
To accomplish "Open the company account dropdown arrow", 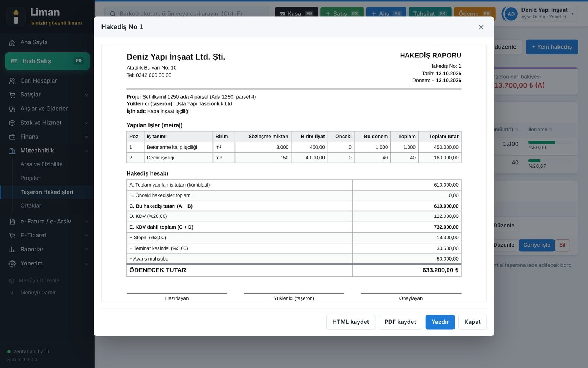I will coord(572,14).
